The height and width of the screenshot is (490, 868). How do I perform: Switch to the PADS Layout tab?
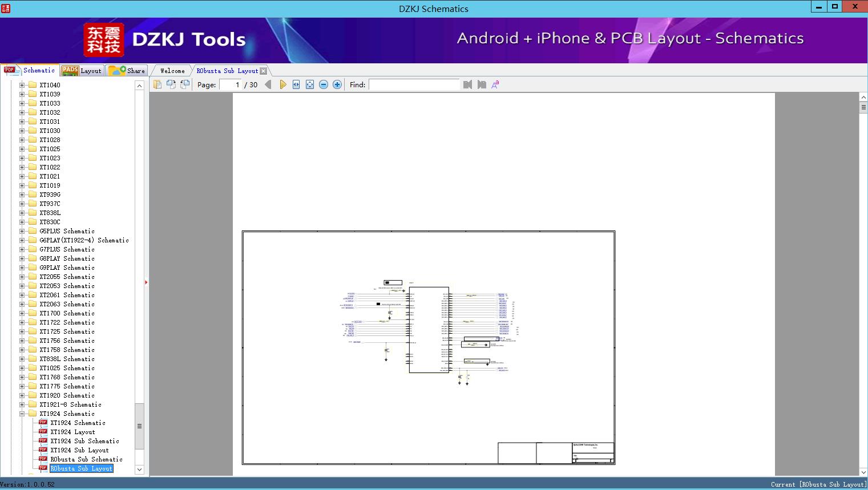point(82,71)
